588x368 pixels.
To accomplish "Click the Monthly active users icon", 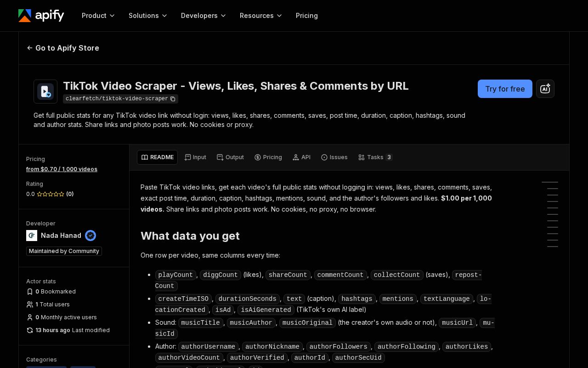I will point(30,317).
